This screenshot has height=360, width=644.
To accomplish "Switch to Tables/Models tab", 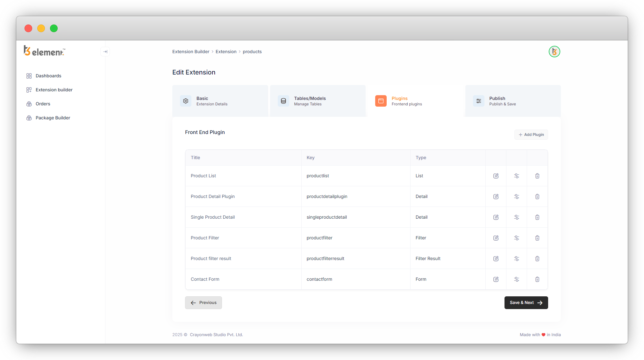I will coord(318,101).
